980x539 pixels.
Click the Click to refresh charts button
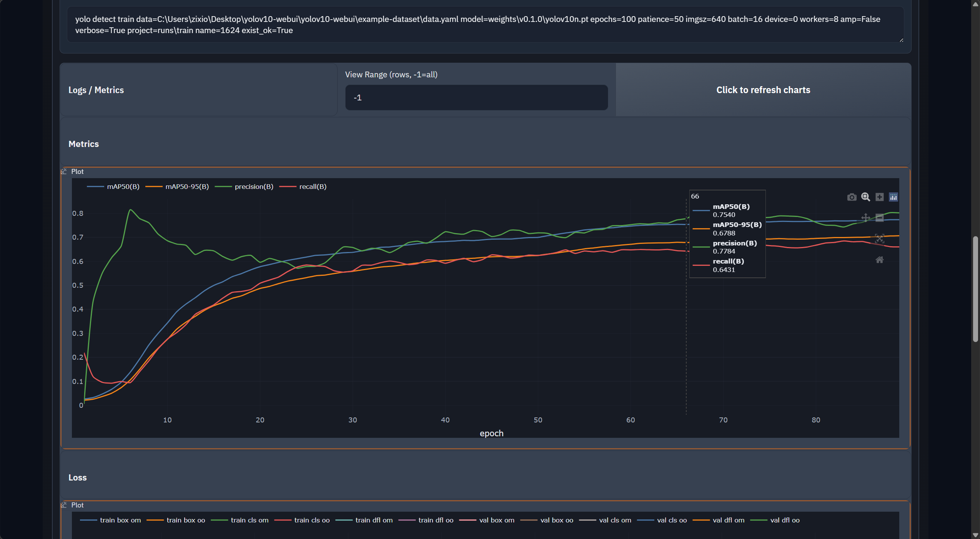tap(763, 90)
